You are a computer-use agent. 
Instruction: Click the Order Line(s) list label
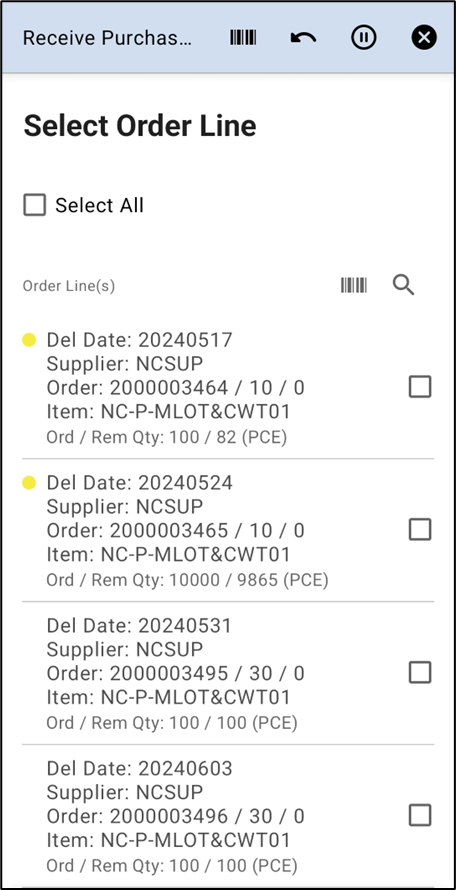(x=69, y=286)
